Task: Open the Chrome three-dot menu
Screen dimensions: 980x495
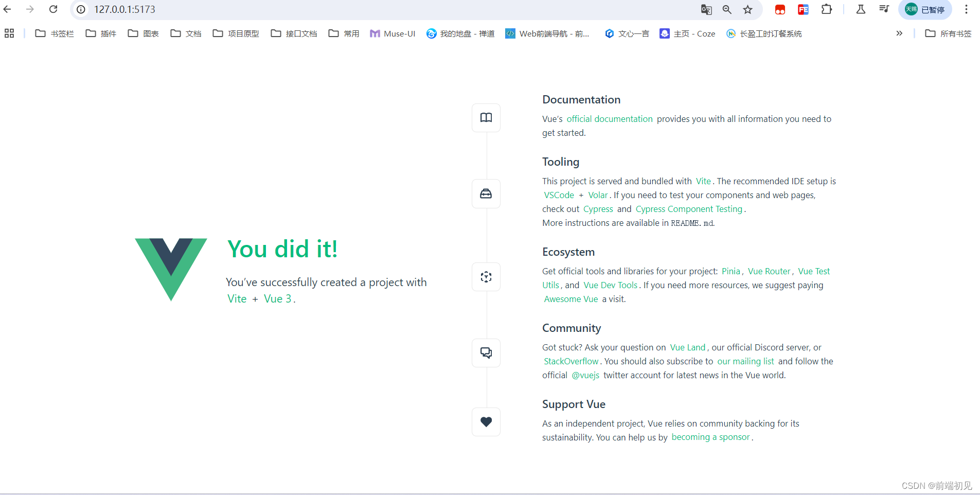Action: (966, 9)
